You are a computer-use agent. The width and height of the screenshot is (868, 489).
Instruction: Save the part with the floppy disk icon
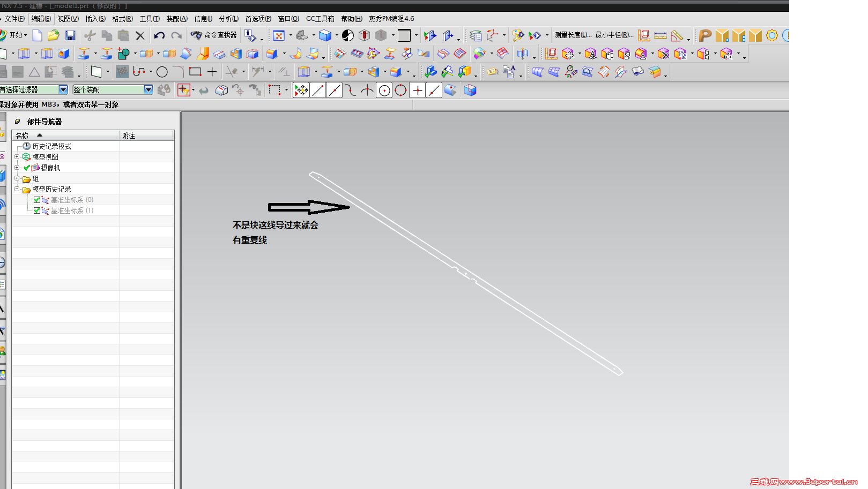(x=70, y=35)
